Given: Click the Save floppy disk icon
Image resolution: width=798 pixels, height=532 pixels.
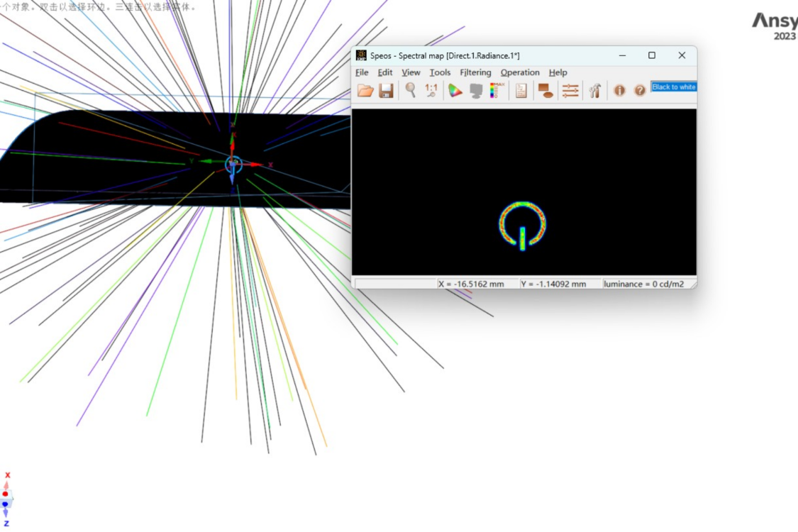Looking at the screenshot, I should click(x=386, y=90).
